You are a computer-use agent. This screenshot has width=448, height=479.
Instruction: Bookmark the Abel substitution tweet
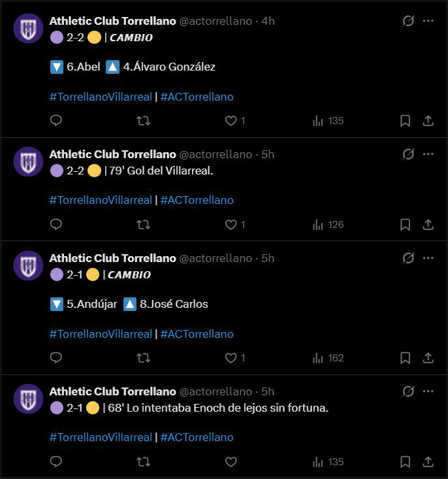click(x=405, y=121)
